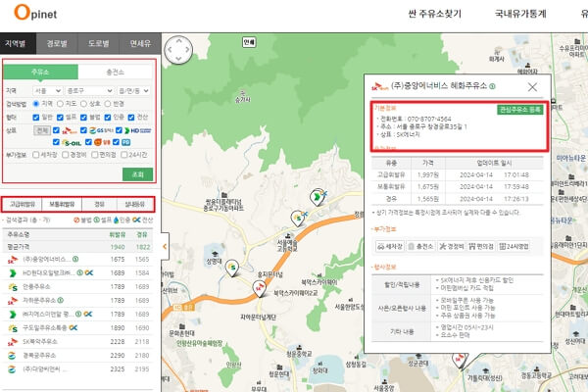Select the green 주유소 tab
Image resolution: width=588 pixels, height=392 pixels.
point(40,72)
